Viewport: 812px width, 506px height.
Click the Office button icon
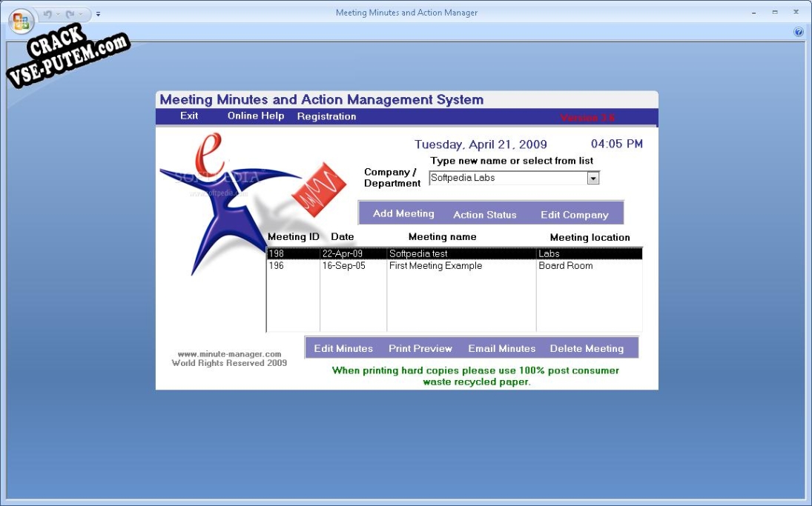coord(22,21)
